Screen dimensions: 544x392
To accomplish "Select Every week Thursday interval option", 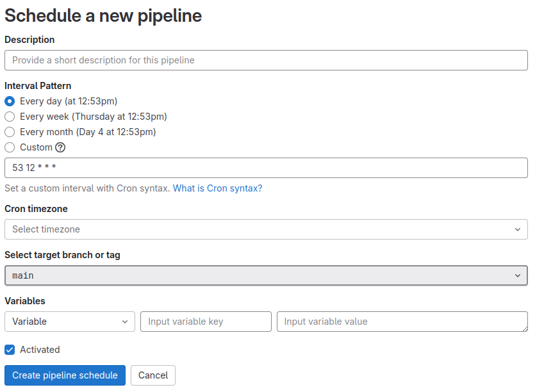I will 10,117.
